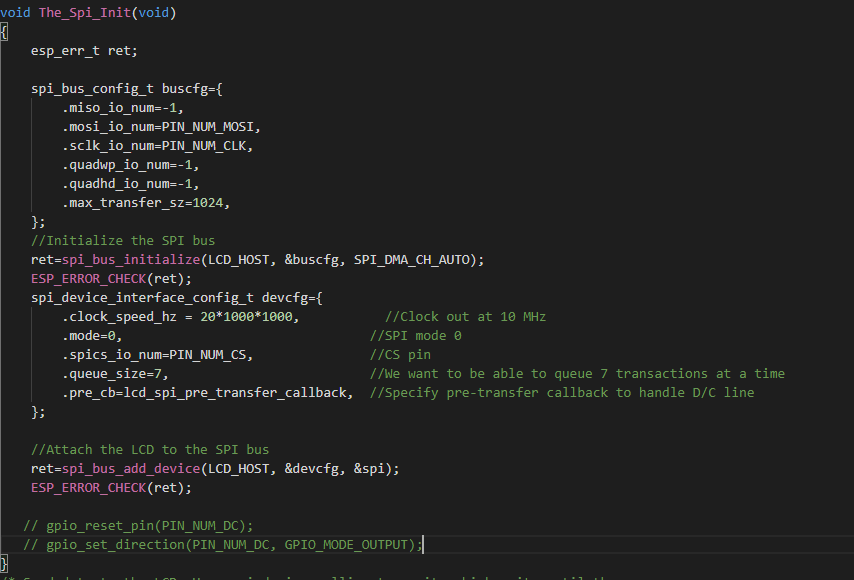This screenshot has height=580, width=854.
Task: Click the spi_bus_add_device function call
Action: pos(131,469)
